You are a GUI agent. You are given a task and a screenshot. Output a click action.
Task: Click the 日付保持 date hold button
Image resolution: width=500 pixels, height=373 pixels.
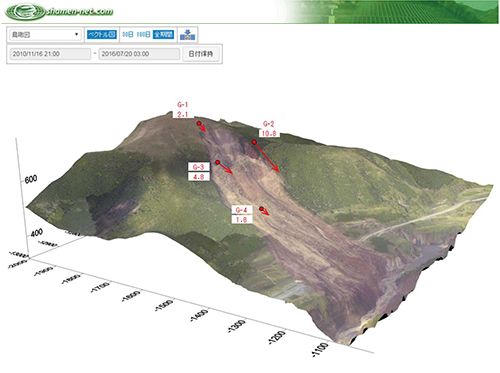[x=201, y=54]
